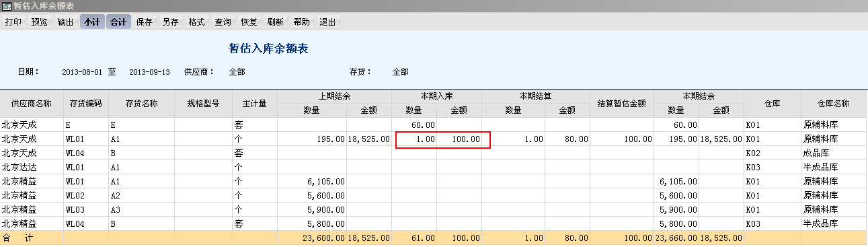Image resolution: width=868 pixels, height=247 pixels.
Task: Select the 60.00 cell under 本期入库 数量
Action: click(x=414, y=125)
